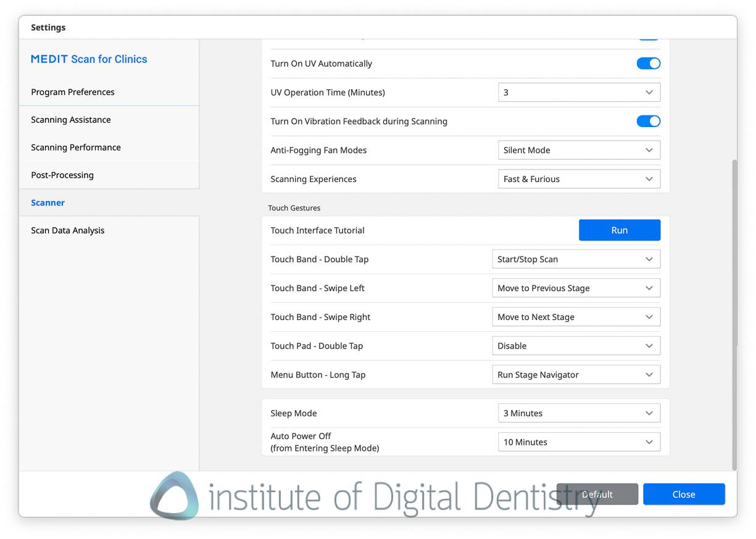The height and width of the screenshot is (539, 756).
Task: Expand Touch Band Swipe Right dropdown
Action: tap(576, 317)
